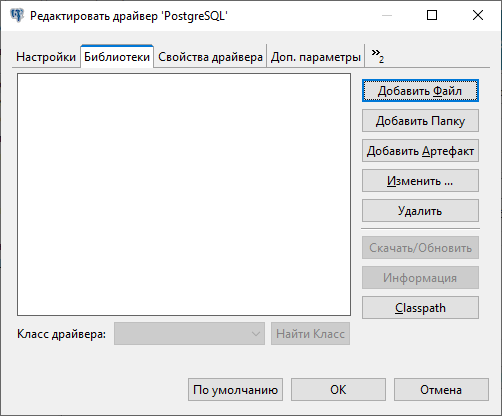Open the Classpath dialog button
This screenshot has height=416, width=502.
(x=420, y=308)
